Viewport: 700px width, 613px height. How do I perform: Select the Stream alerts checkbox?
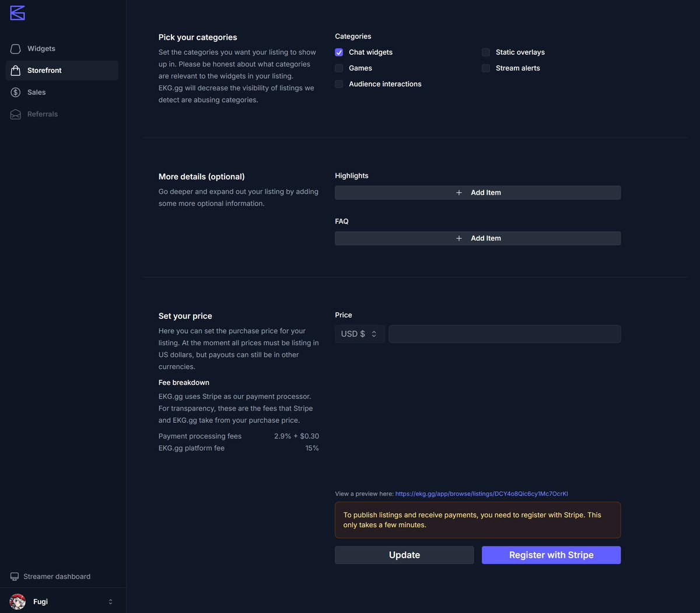pos(486,68)
